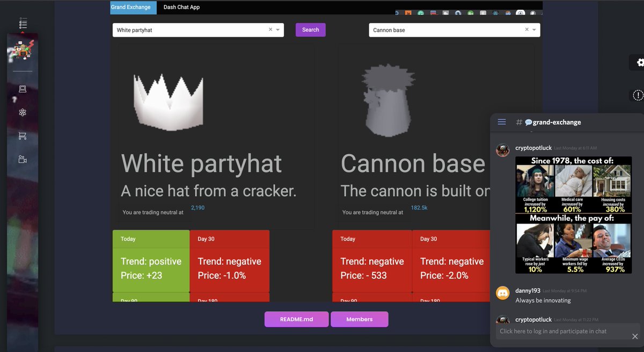Image resolution: width=644 pixels, height=352 pixels.
Task: Open the 'Since 1978' meme image in chat
Action: coord(573,215)
